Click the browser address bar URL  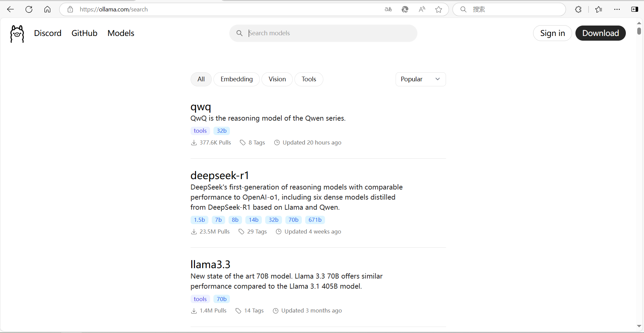coord(114,9)
